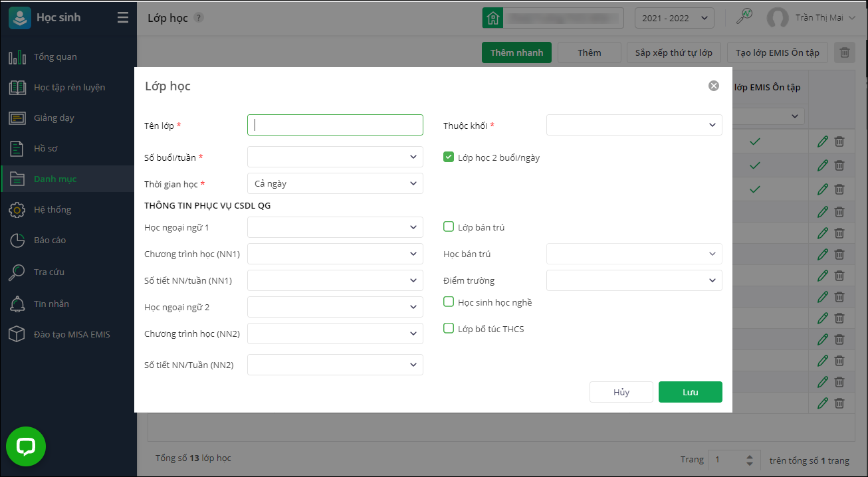This screenshot has width=868, height=477.
Task: Check the Lớp bổ túc THCS option
Action: pyautogui.click(x=449, y=329)
